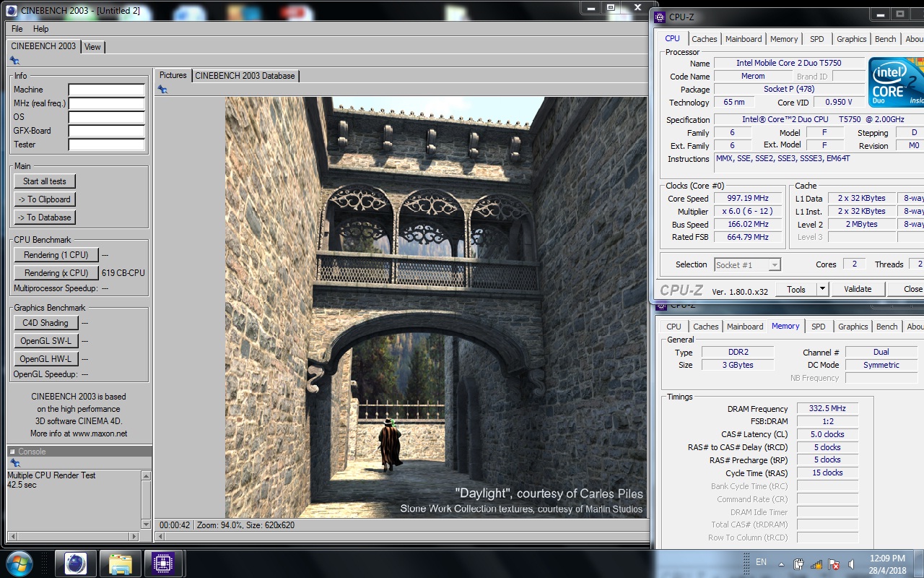
Task: Click Console horizontal scrollbar left arrow
Action: [x=12, y=537]
